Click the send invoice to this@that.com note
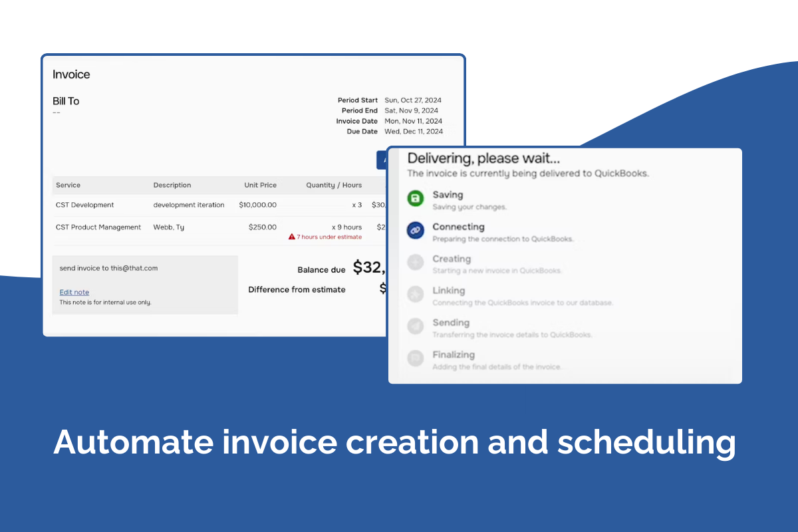The height and width of the screenshot is (532, 798). pos(108,268)
